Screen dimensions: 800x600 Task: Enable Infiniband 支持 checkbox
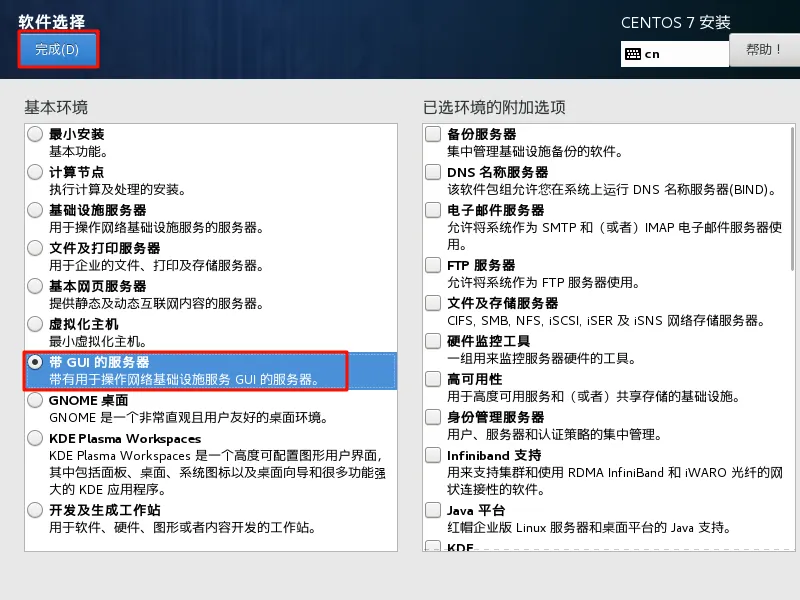[433, 455]
